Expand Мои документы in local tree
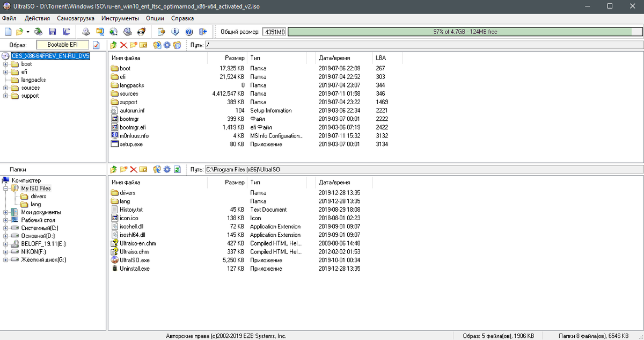The width and height of the screenshot is (644, 340). pos(6,212)
